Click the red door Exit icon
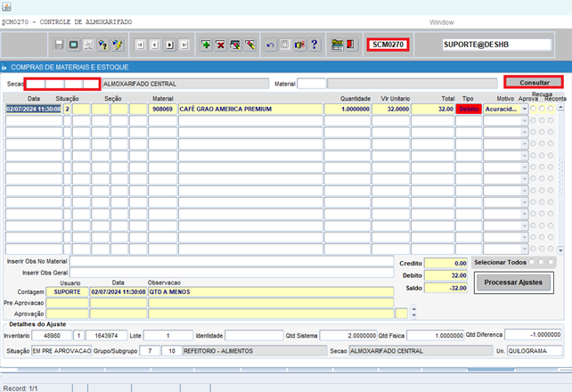This screenshot has width=572, height=392. click(351, 45)
